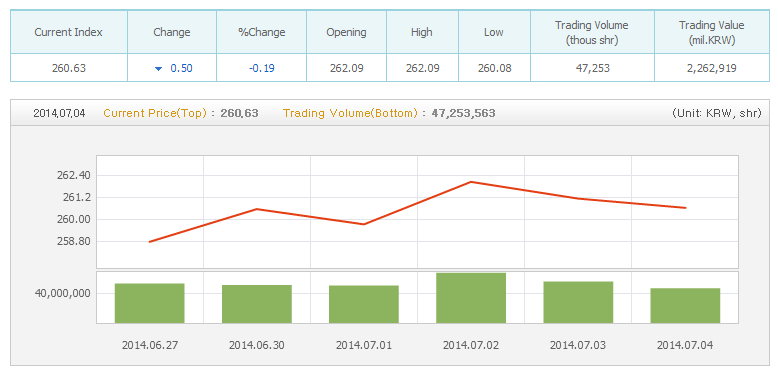
Task: Click the Low value 260.08
Action: 494,68
